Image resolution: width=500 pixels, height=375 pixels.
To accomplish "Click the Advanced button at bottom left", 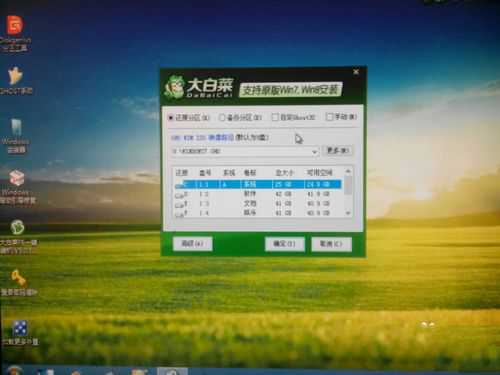I will pos(192,244).
